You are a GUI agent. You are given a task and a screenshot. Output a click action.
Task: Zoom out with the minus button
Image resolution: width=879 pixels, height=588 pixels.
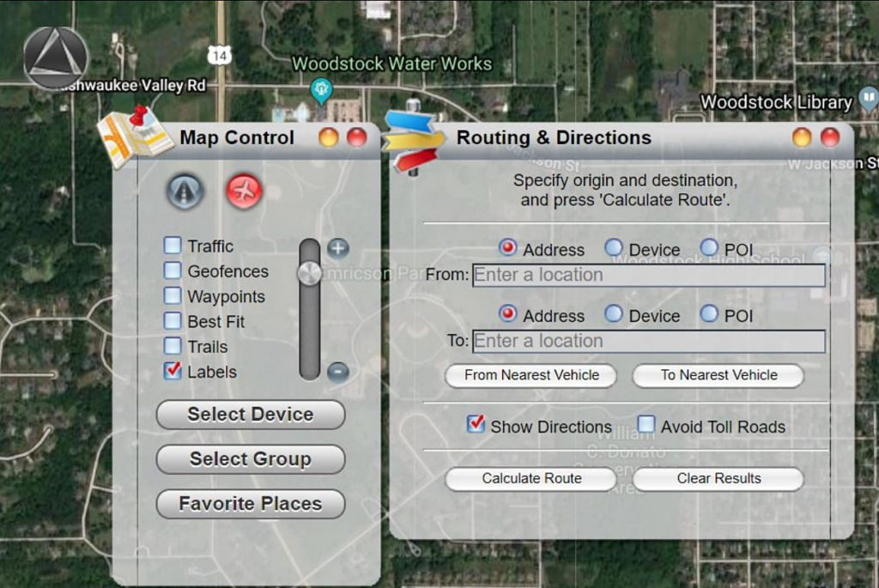pyautogui.click(x=338, y=371)
